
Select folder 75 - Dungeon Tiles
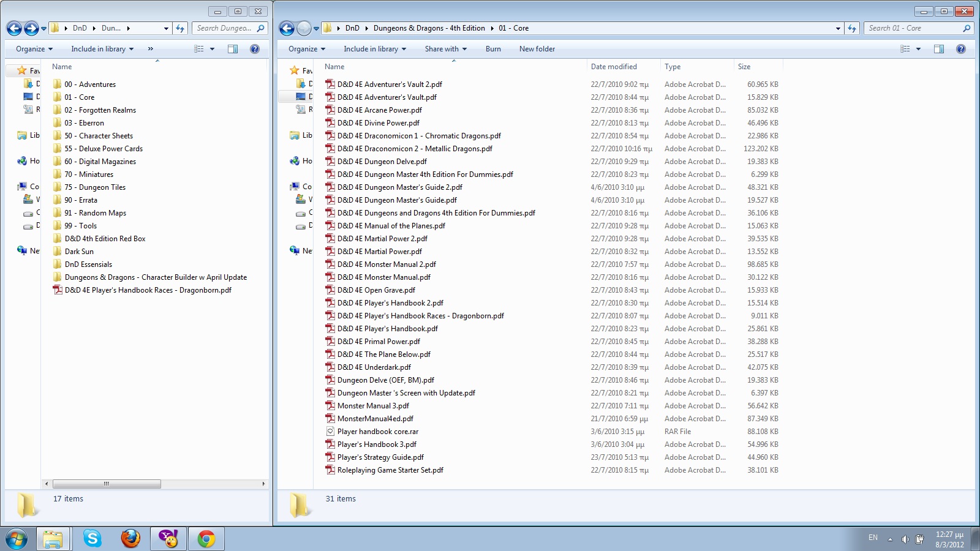[95, 187]
